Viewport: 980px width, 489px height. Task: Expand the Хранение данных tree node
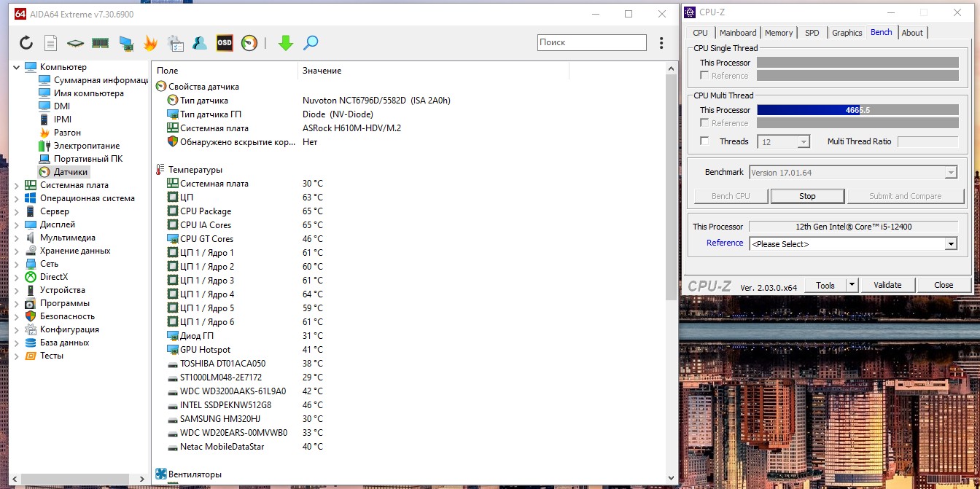click(x=17, y=251)
